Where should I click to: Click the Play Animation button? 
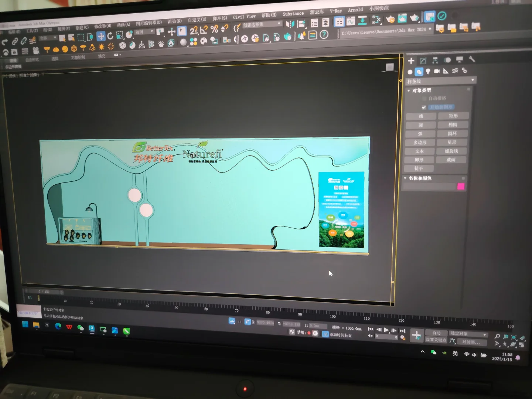[386, 330]
